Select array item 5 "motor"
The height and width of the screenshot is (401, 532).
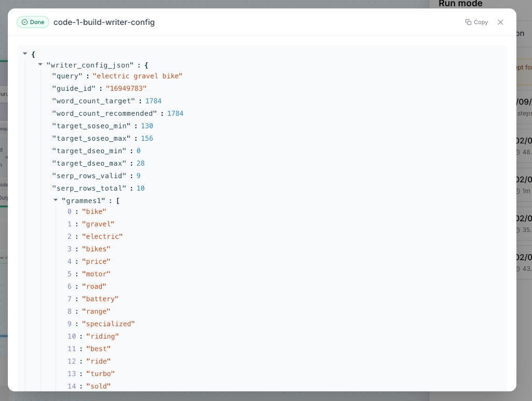96,274
